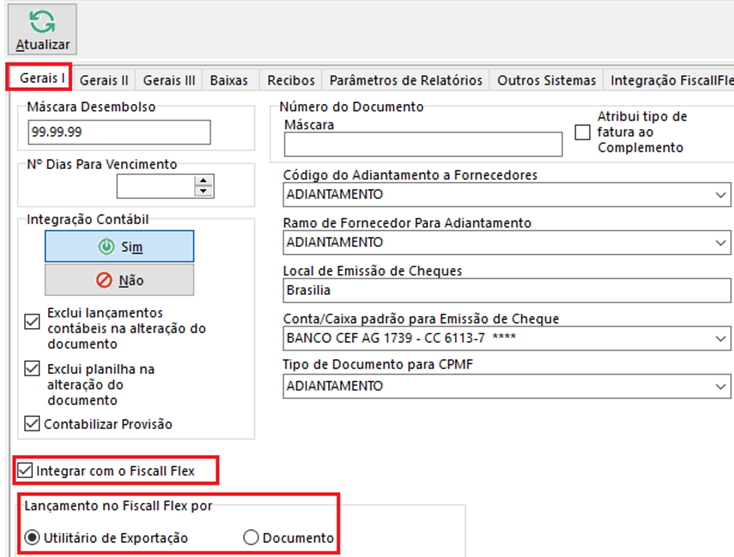Go to the Baixas tab

pyautogui.click(x=229, y=80)
